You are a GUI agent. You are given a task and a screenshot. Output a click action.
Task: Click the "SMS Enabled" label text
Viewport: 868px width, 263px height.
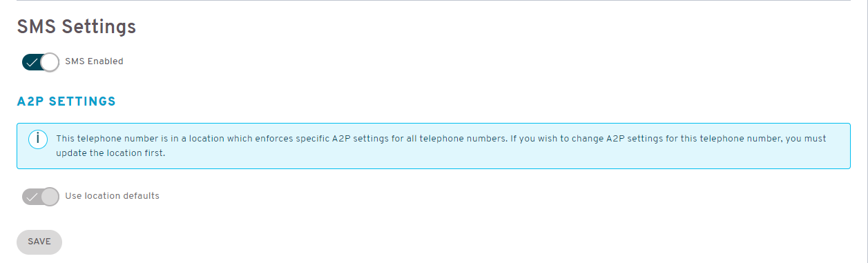click(x=94, y=61)
